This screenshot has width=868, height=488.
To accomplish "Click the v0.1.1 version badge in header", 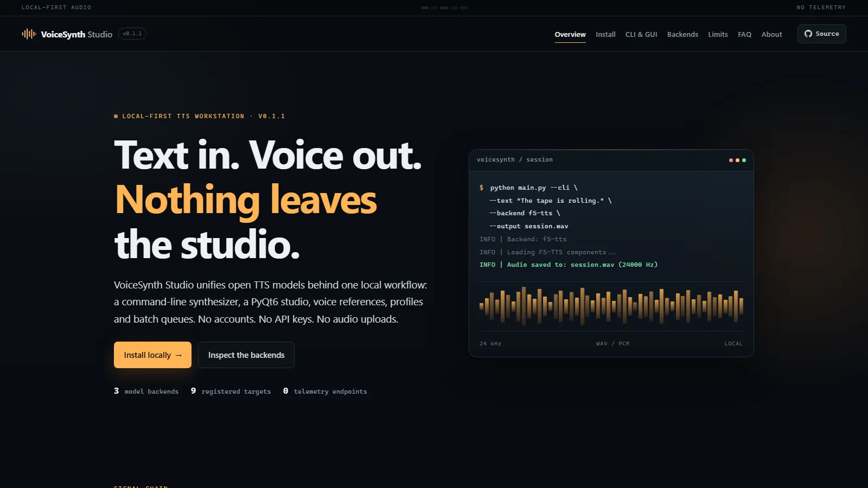I will [132, 34].
